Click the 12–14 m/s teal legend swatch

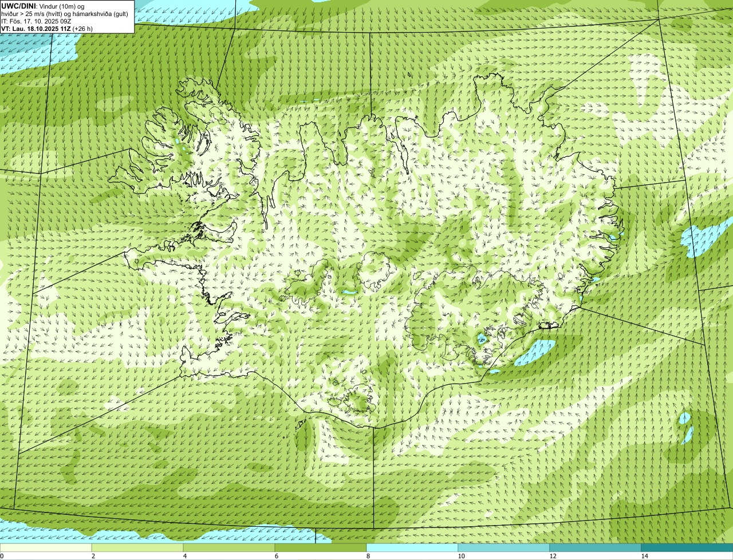coord(596,547)
